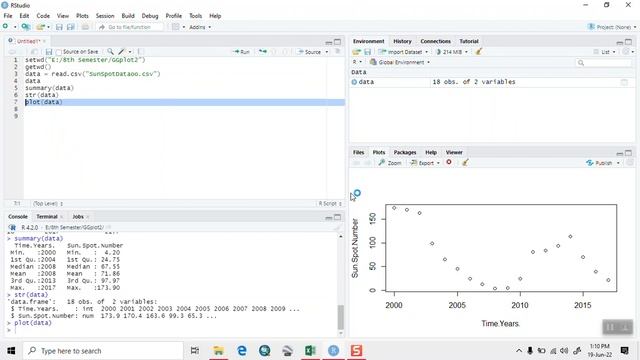Click the Refresh icon in the Environment pane
Viewport: 640px width, 360px height.
[x=626, y=52]
